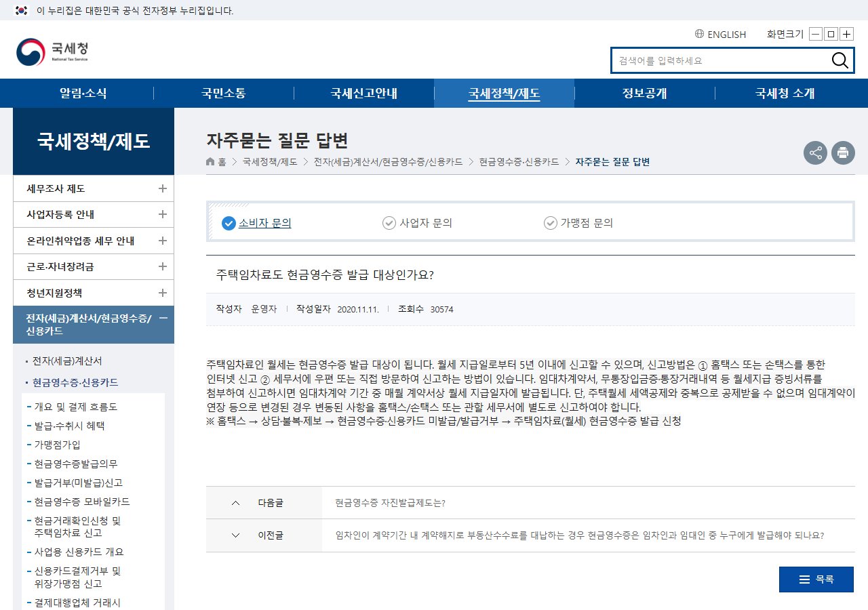The image size is (868, 610).
Task: Click the home icon in breadcrumb
Action: 210,162
